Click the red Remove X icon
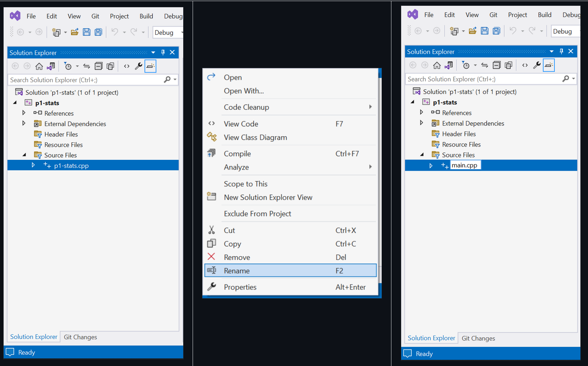 pos(211,257)
